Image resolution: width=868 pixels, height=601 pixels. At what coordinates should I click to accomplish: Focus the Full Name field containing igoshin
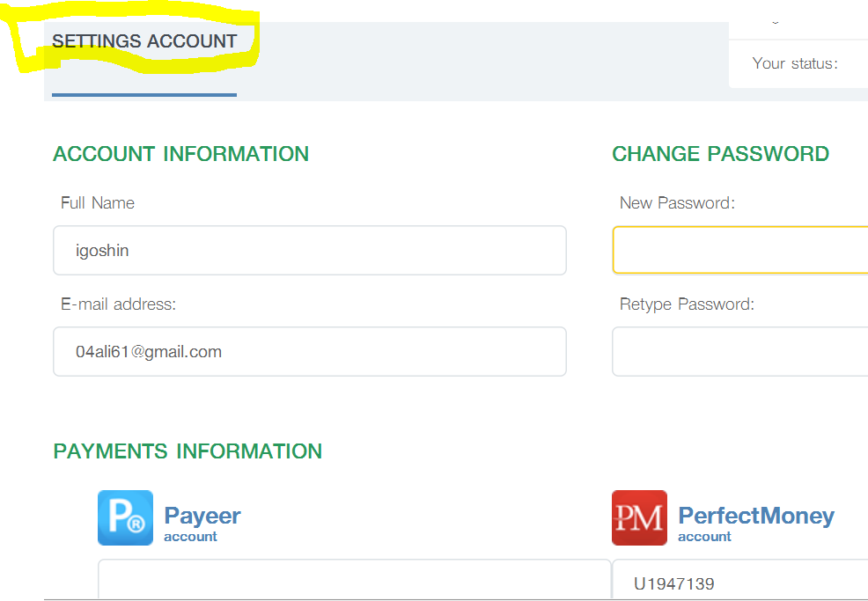click(x=309, y=251)
